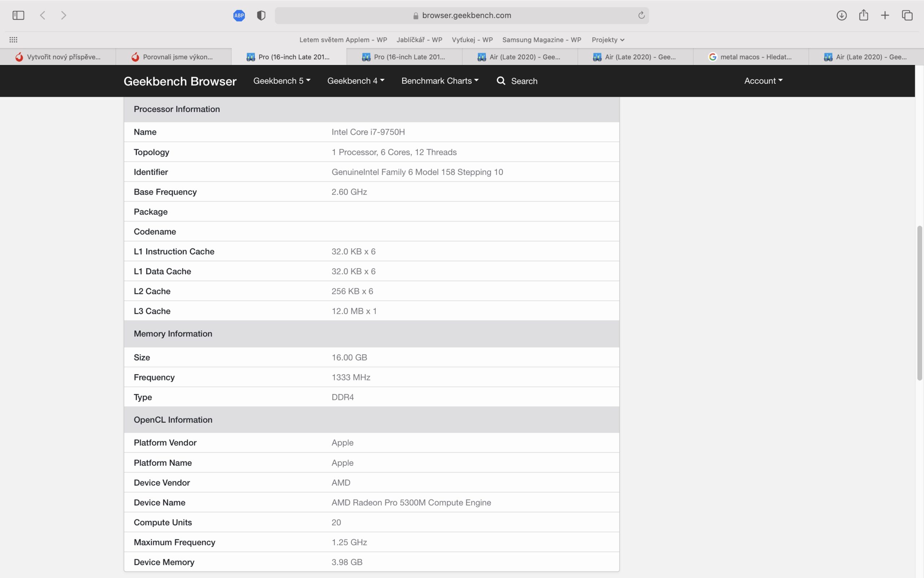Select the Device Vendor value AMD
Screen dimensions: 924x578
[x=341, y=483]
